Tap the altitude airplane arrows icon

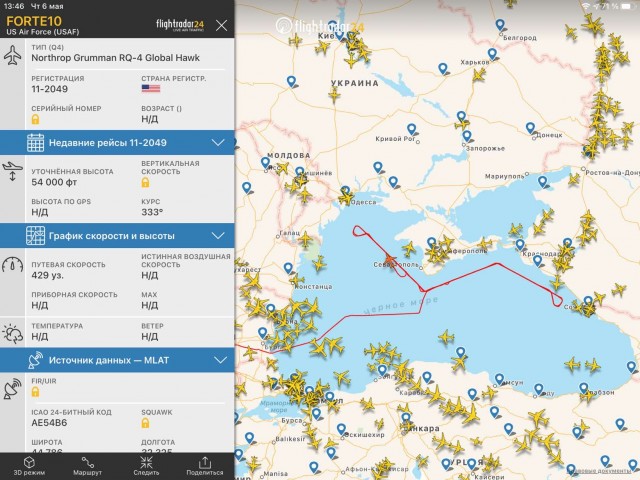[x=12, y=171]
